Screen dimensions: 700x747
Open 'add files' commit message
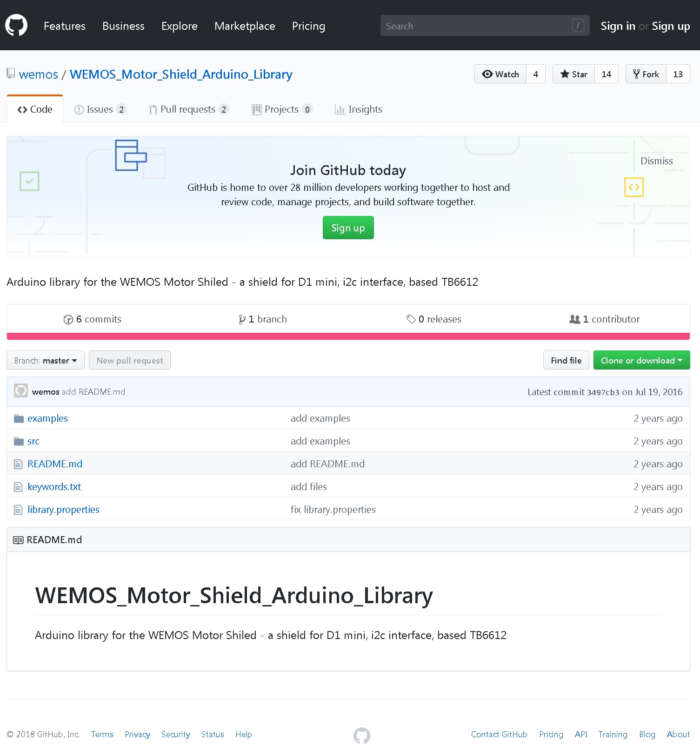coord(309,487)
